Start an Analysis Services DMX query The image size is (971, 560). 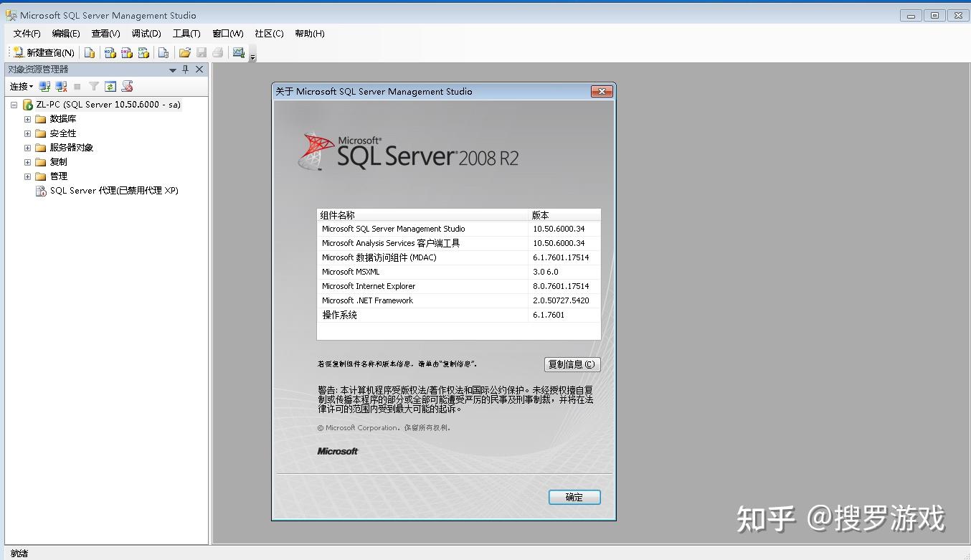127,52
